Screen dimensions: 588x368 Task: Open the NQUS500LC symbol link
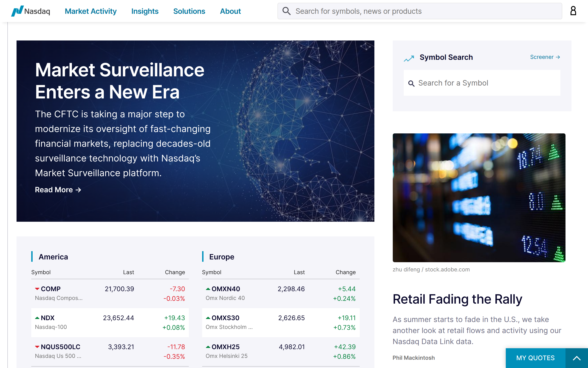click(60, 347)
